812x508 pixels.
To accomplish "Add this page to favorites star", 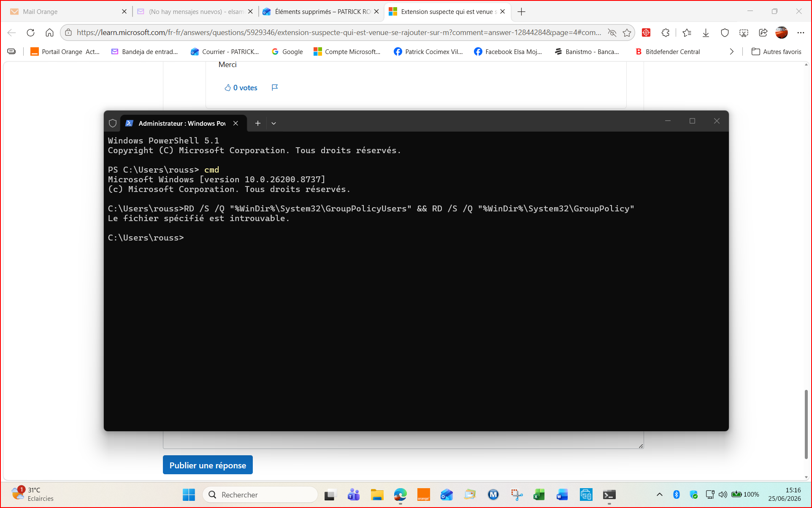I will click(x=627, y=32).
